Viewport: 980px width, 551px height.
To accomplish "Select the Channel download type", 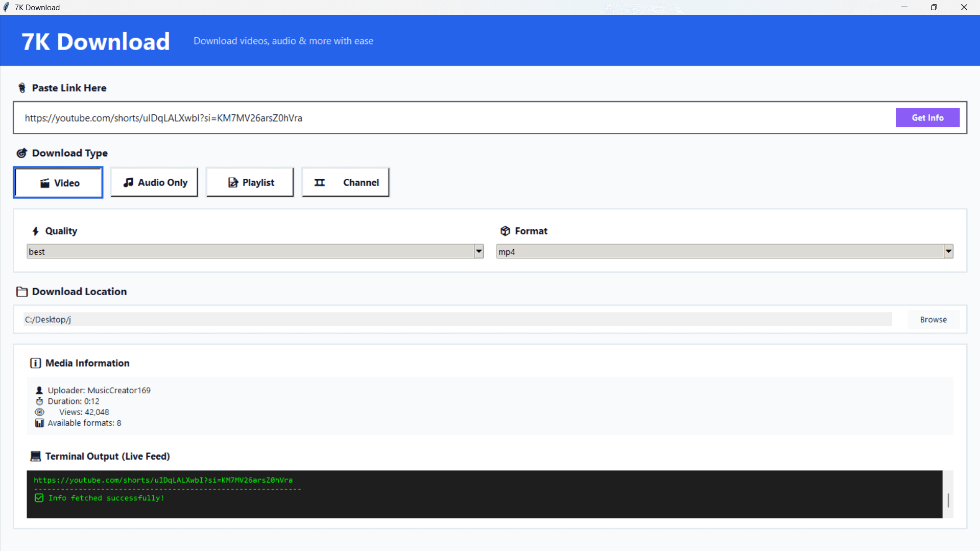I will coord(345,182).
